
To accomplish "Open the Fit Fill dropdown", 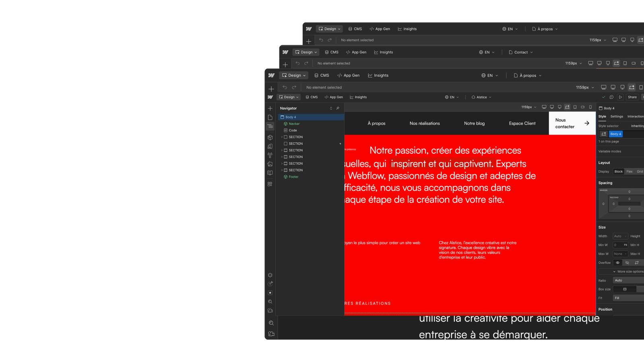I will 628,298.
